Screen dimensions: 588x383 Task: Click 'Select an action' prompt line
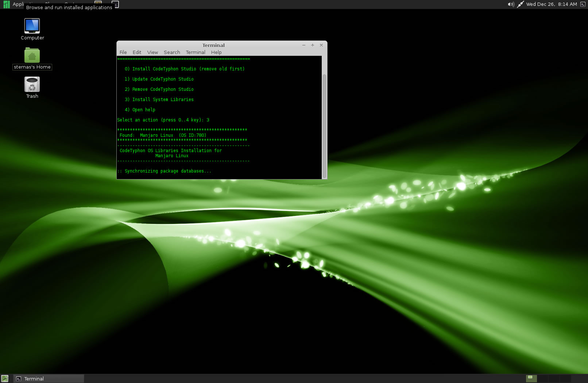tap(163, 120)
